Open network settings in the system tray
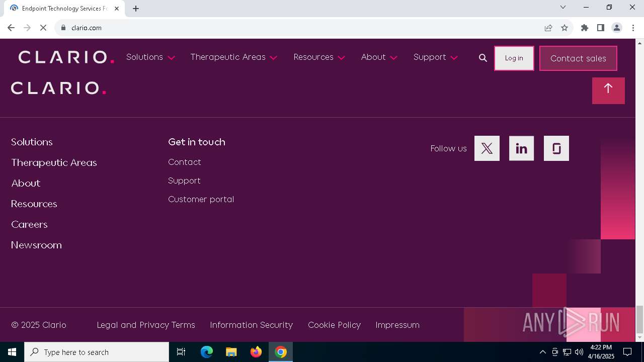644x362 pixels. [567, 352]
